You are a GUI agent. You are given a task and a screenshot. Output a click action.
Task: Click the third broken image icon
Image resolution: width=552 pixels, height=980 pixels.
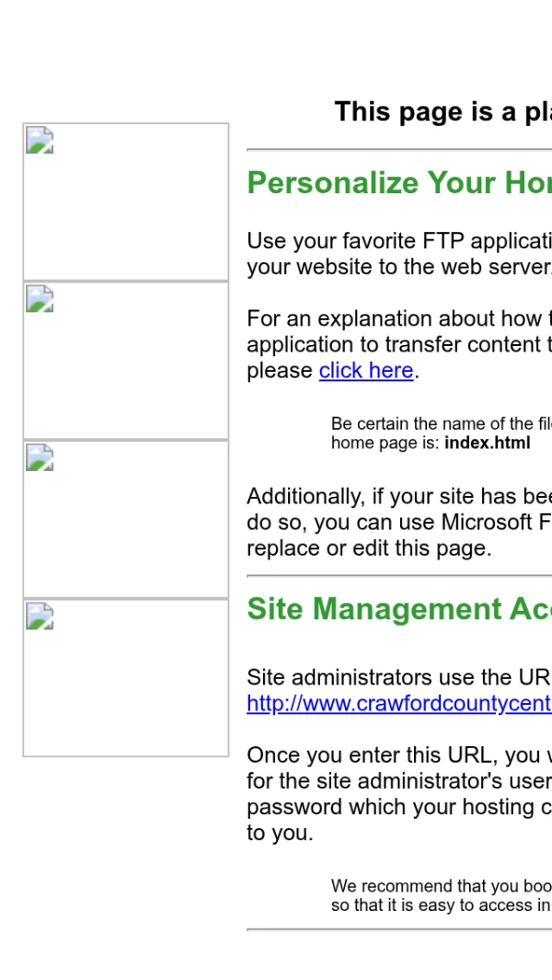pos(40,457)
